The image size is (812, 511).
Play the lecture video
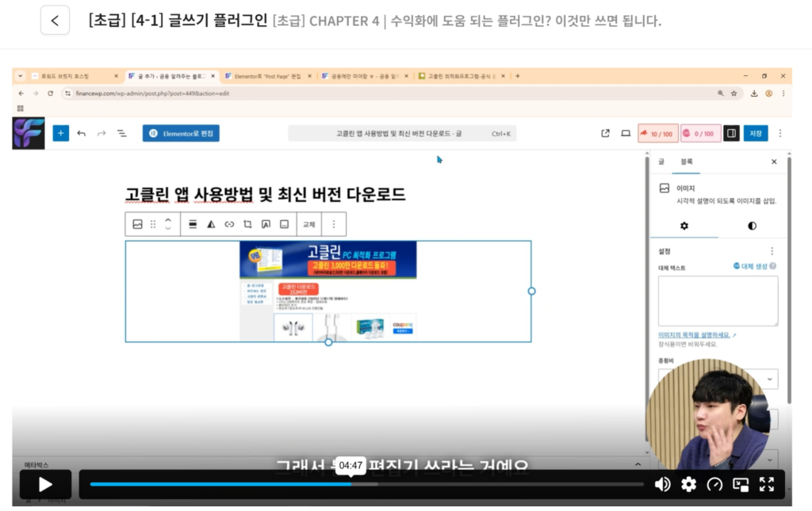45,484
